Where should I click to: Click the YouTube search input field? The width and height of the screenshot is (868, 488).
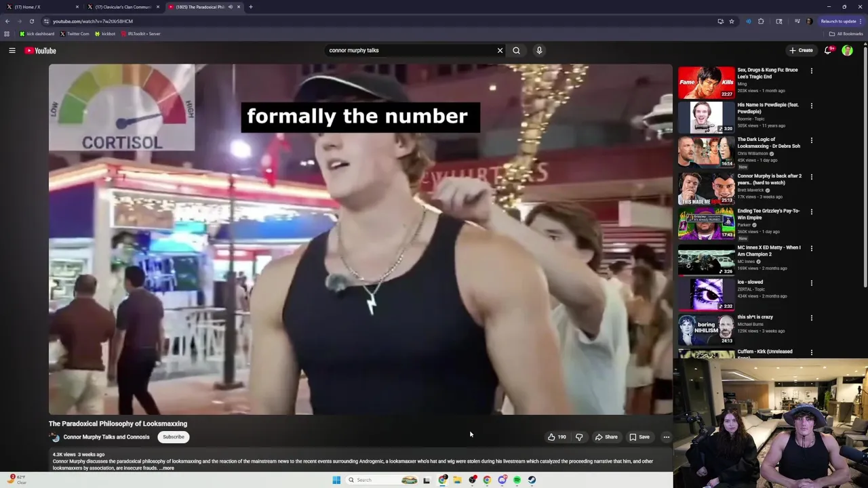410,50
